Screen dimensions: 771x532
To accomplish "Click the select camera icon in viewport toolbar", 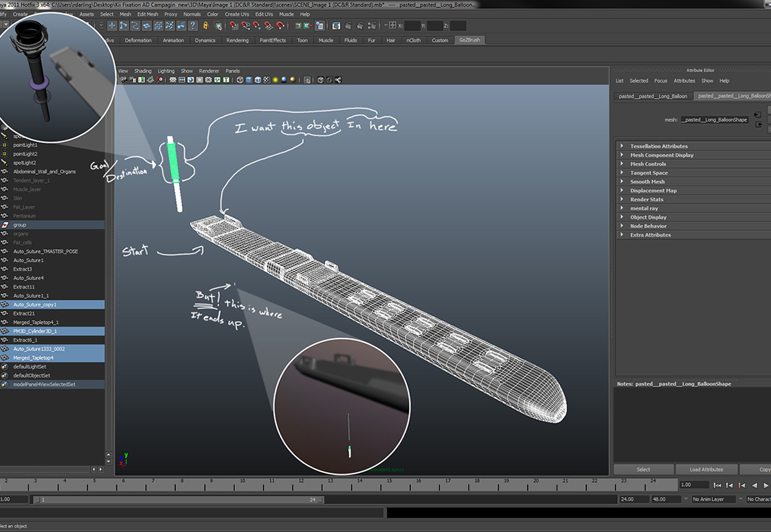I will point(123,80).
